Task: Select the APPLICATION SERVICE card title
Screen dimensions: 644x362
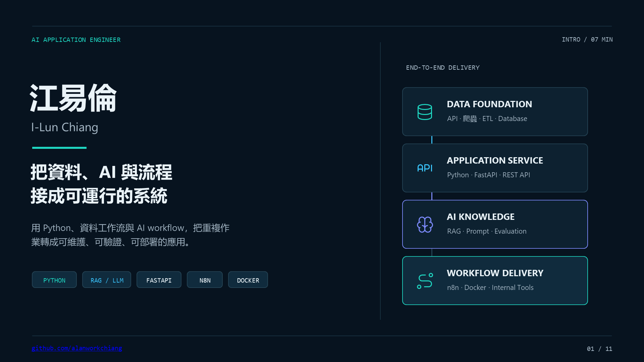Action: [495, 161]
